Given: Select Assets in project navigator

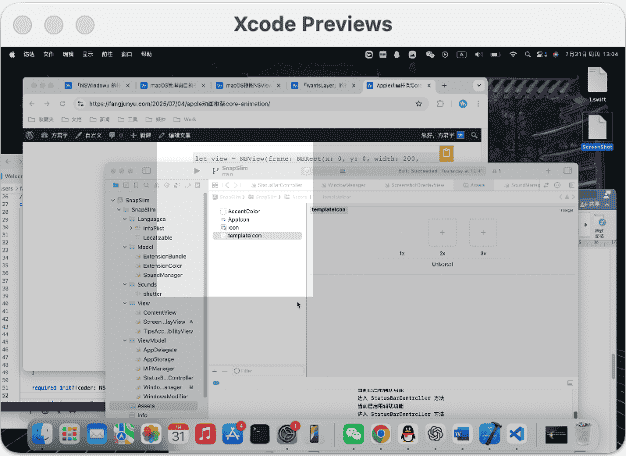Looking at the screenshot, I should 154,406.
